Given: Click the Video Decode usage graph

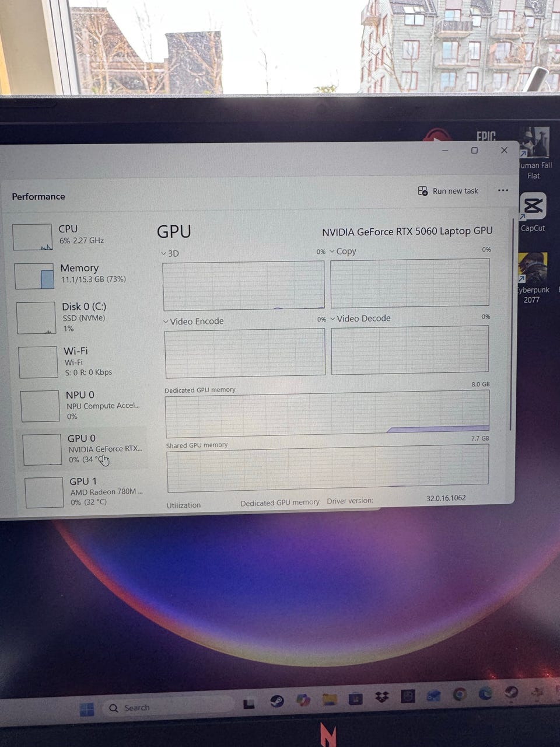Looking at the screenshot, I should point(409,350).
